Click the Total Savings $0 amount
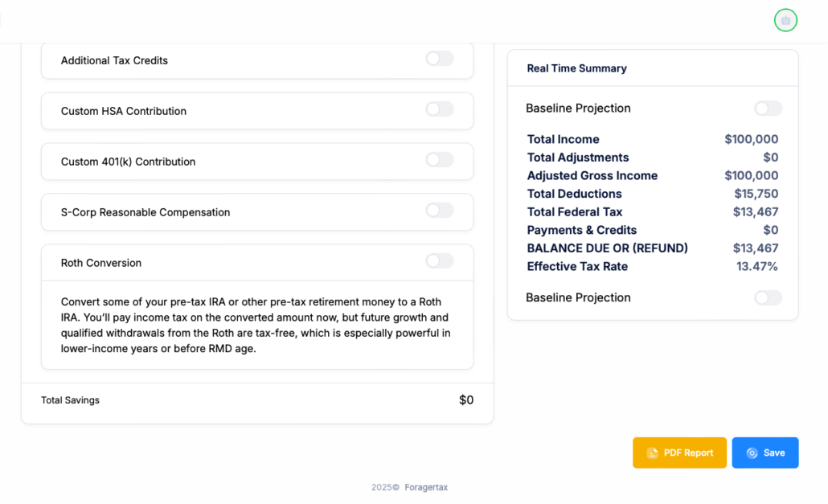Viewport: 828px width, 504px height. [x=466, y=400]
